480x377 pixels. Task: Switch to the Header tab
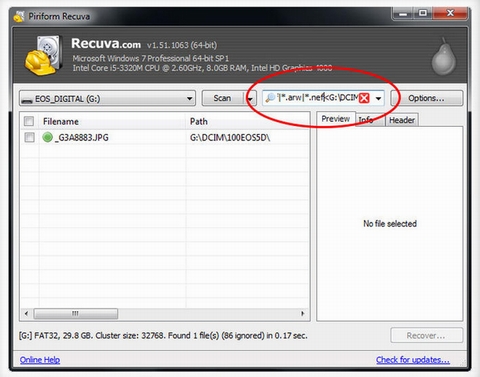click(x=402, y=120)
